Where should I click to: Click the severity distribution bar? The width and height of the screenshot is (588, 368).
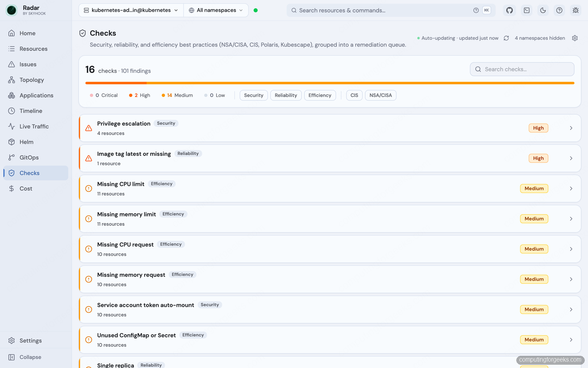[x=330, y=83]
